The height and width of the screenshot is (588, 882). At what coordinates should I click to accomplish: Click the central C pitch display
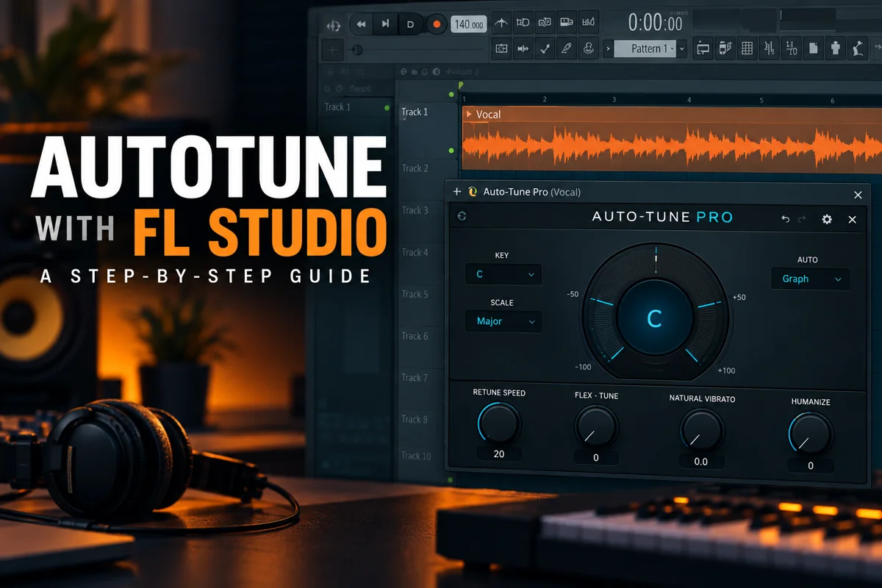pyautogui.click(x=654, y=318)
